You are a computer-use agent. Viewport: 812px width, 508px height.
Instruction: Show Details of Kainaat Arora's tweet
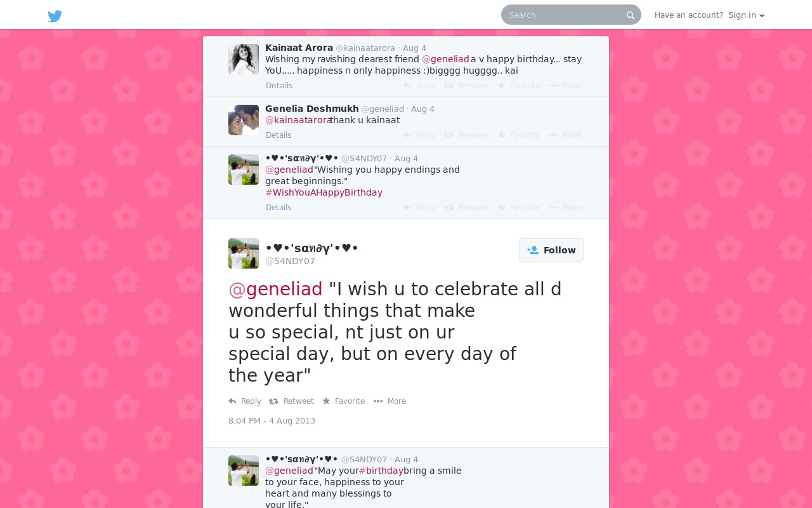[x=279, y=86]
